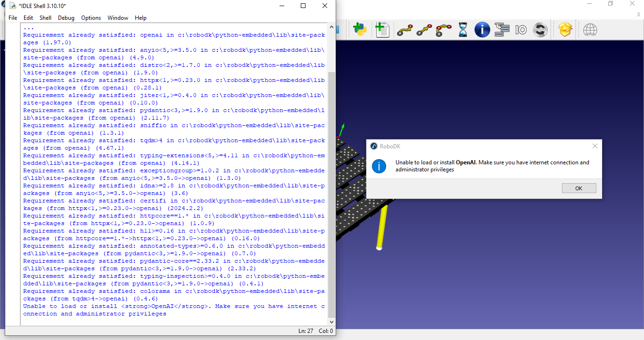Screen dimensions: 644x340
Task: Click the Add Python script icon
Action: tap(361, 30)
